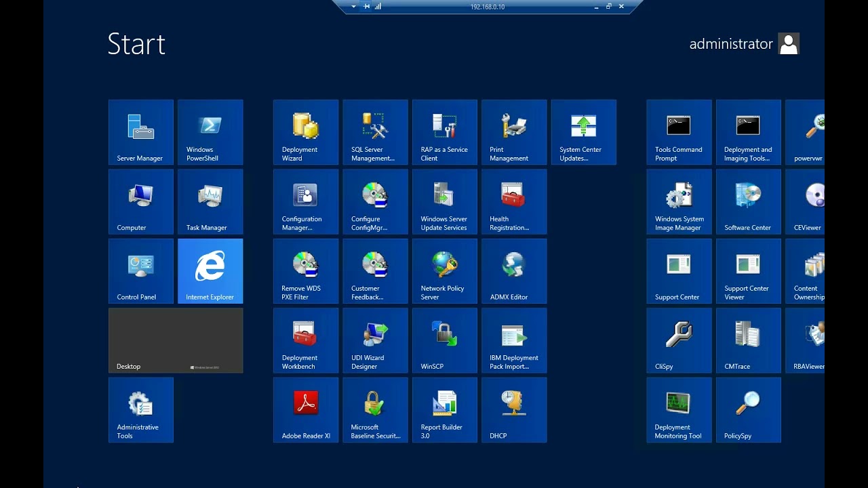Open the Customer Feedback tile
This screenshot has width=868, height=488.
click(x=375, y=271)
